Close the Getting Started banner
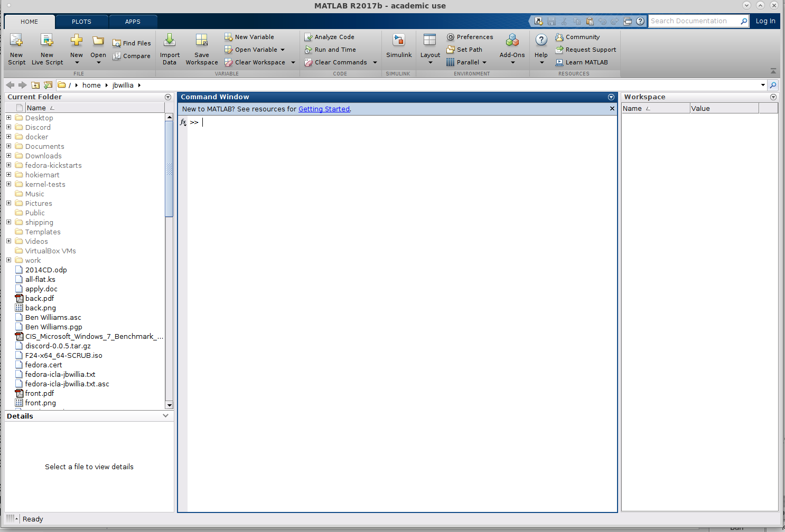The image size is (785, 532). click(612, 109)
